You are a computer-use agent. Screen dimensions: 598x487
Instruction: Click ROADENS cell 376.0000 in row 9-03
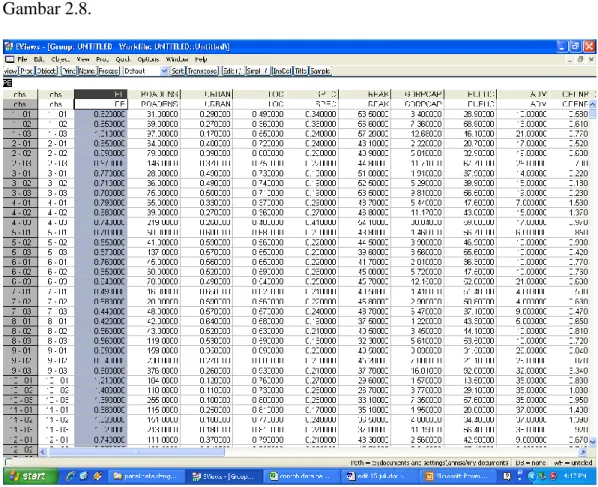pyautogui.click(x=154, y=371)
